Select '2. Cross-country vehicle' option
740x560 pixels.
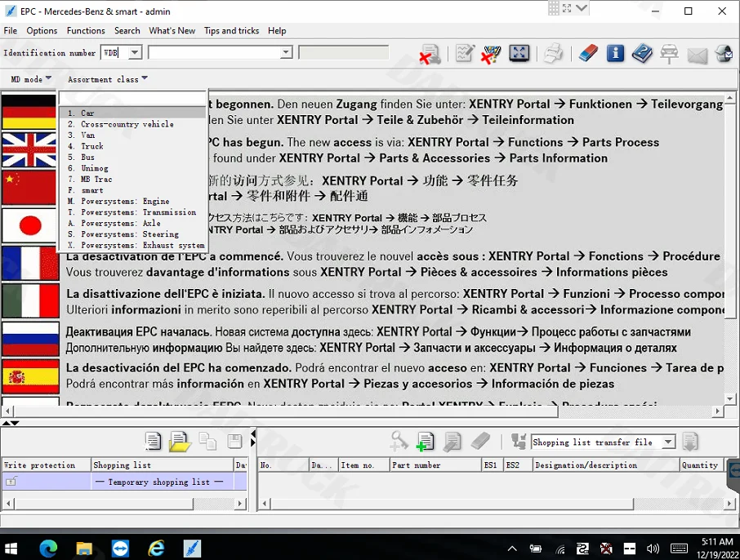132,124
